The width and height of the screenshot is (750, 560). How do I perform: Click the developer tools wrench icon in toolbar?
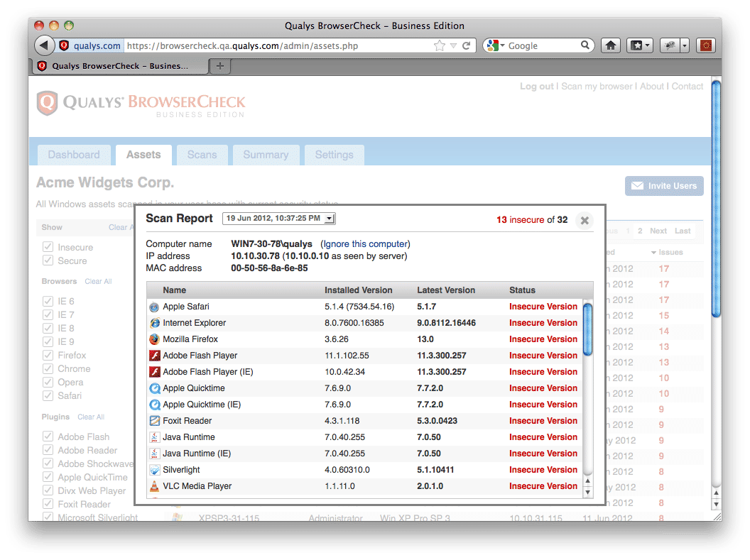coord(670,45)
